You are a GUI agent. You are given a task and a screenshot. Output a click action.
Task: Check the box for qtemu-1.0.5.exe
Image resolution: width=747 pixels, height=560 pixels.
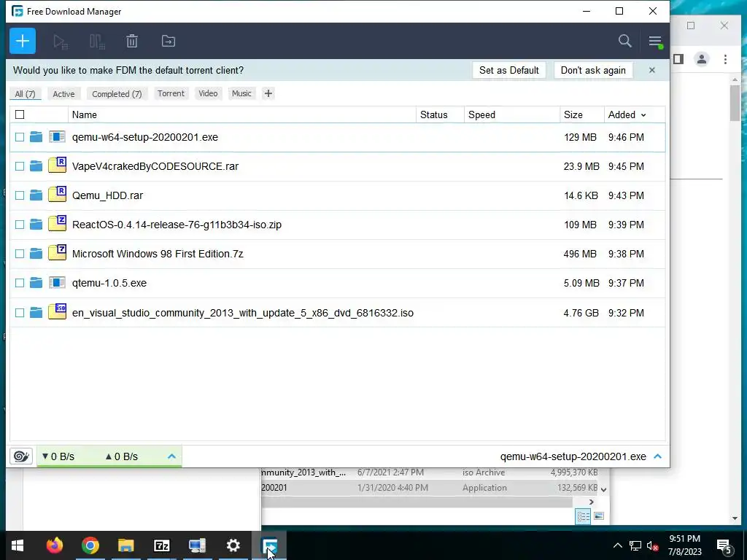point(20,283)
